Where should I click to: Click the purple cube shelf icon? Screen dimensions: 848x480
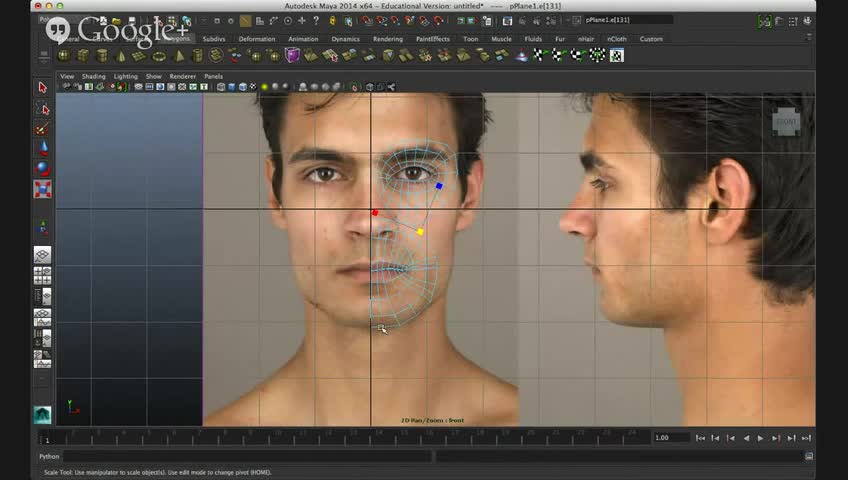click(292, 56)
